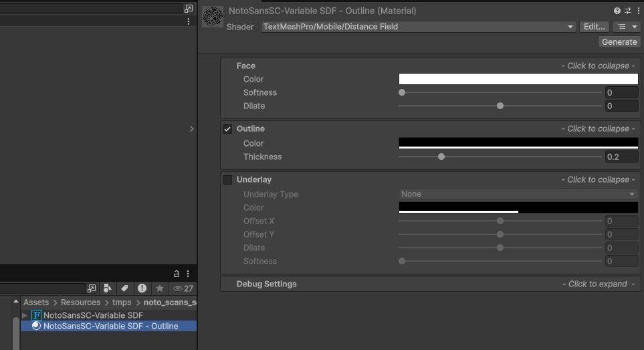Expand the NotoSansSC-Variable SDF font asset
The width and height of the screenshot is (644, 350).
coord(25,315)
